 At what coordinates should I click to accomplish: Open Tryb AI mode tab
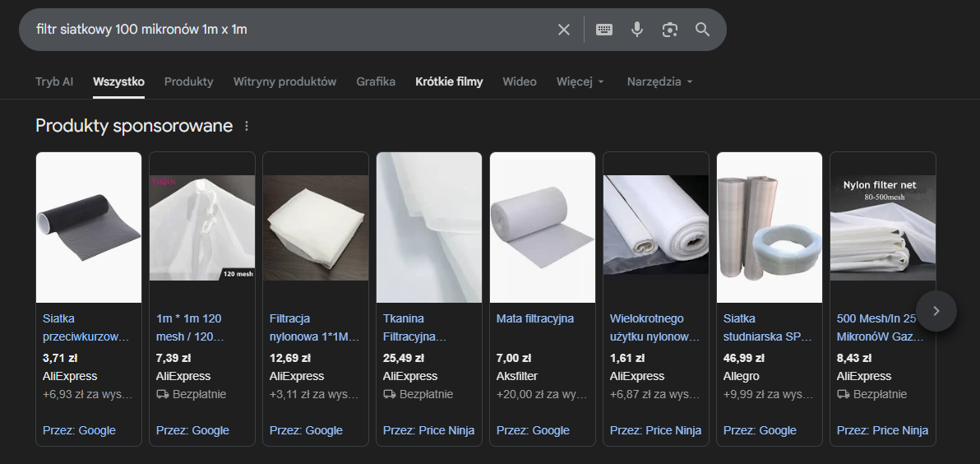click(54, 81)
